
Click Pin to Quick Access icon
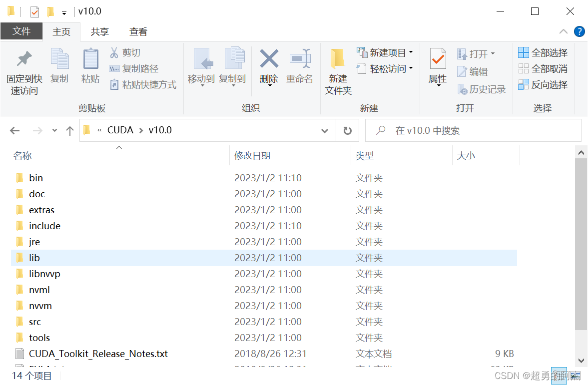[24, 59]
